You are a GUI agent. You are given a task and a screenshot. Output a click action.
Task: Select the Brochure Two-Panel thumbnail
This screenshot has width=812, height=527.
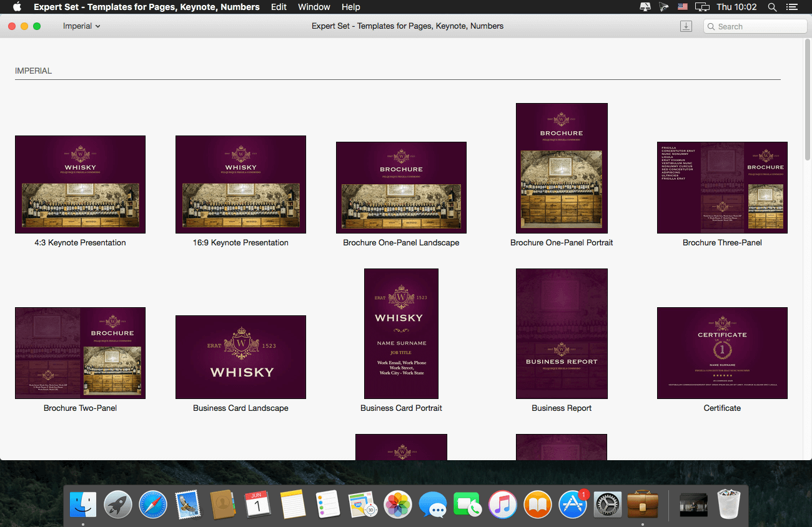click(80, 353)
